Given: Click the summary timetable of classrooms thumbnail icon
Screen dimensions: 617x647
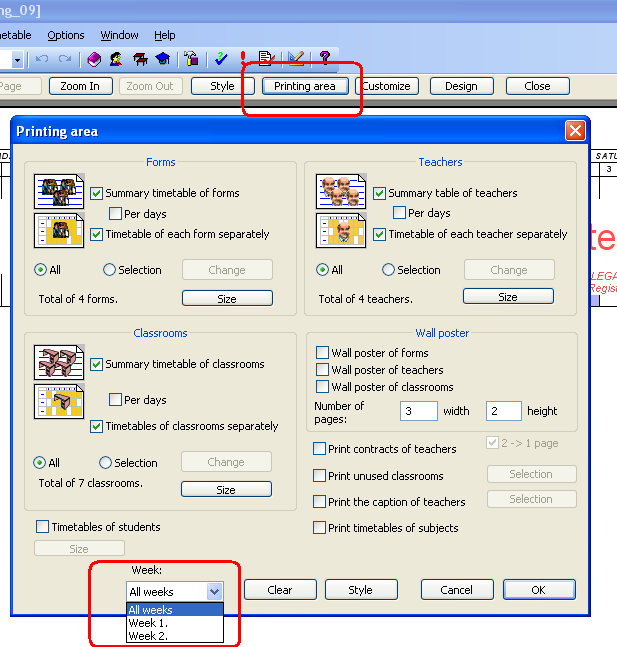Looking at the screenshot, I should 56,362.
